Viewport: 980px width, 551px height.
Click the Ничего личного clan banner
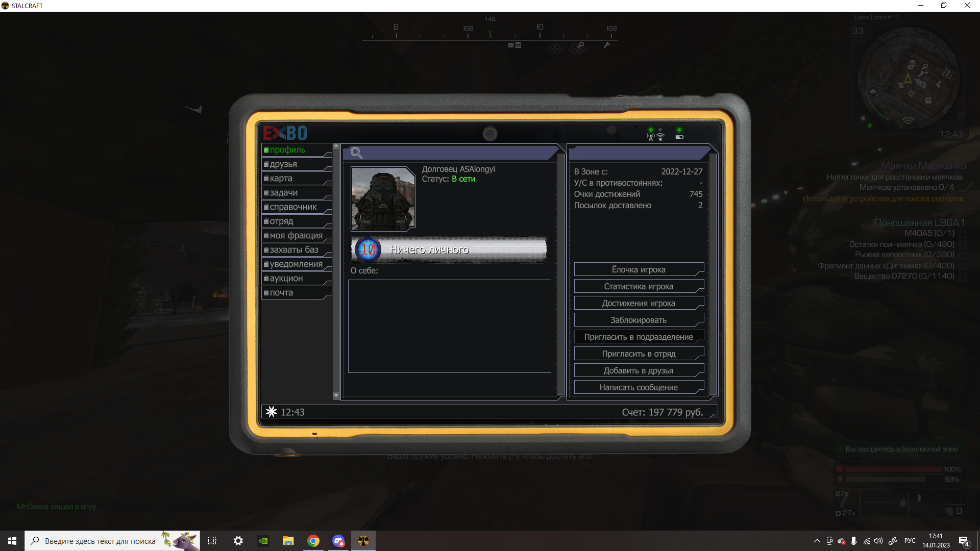tap(449, 249)
